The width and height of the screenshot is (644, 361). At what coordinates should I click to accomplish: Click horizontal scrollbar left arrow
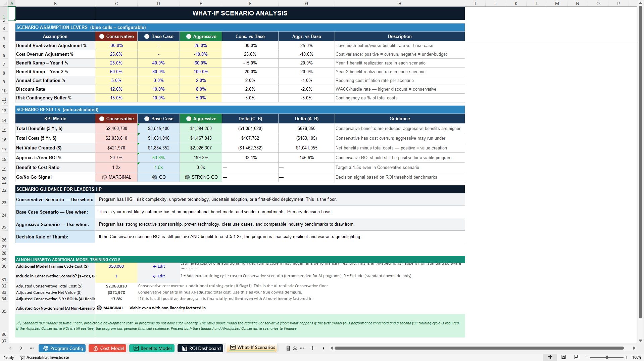(332, 348)
